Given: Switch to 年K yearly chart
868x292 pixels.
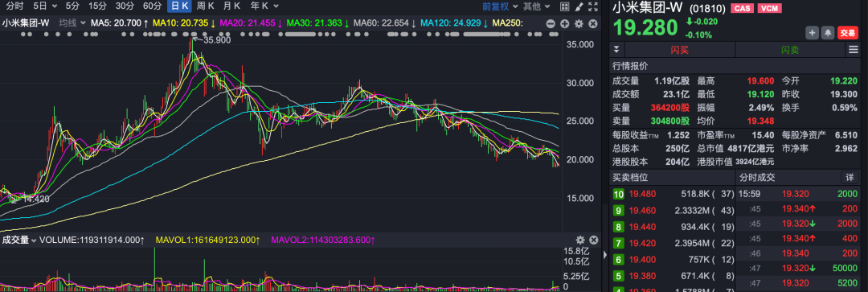Looking at the screenshot, I should click(259, 6).
